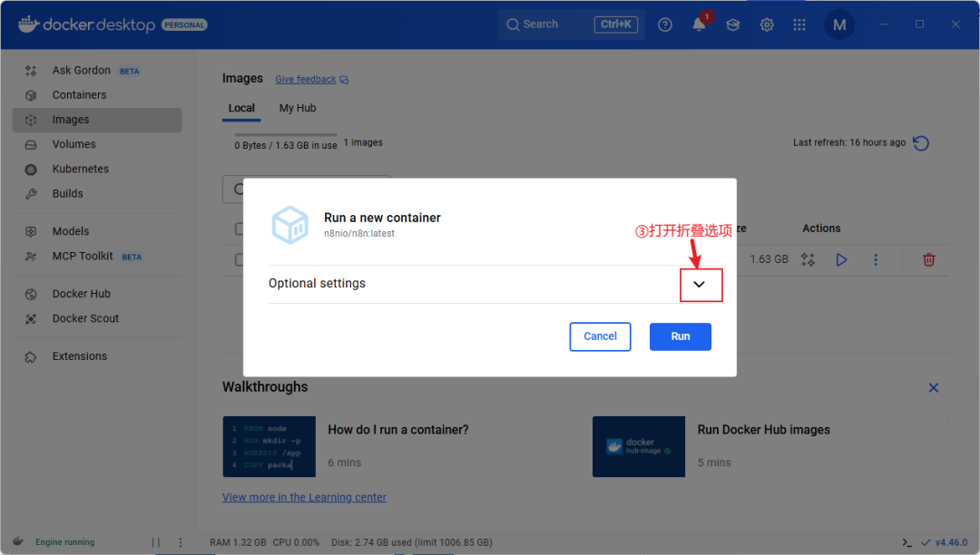Click the Engine running whale icon

click(x=18, y=541)
